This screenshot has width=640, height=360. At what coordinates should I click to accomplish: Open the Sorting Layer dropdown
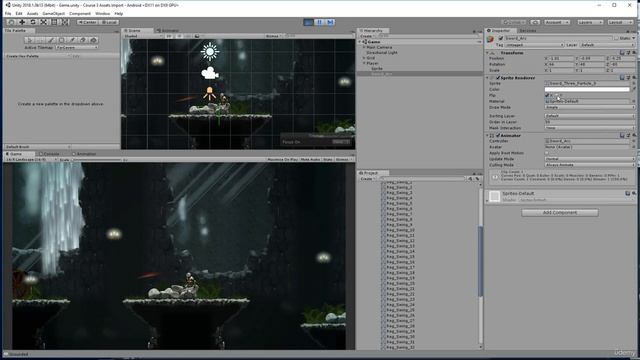point(590,116)
